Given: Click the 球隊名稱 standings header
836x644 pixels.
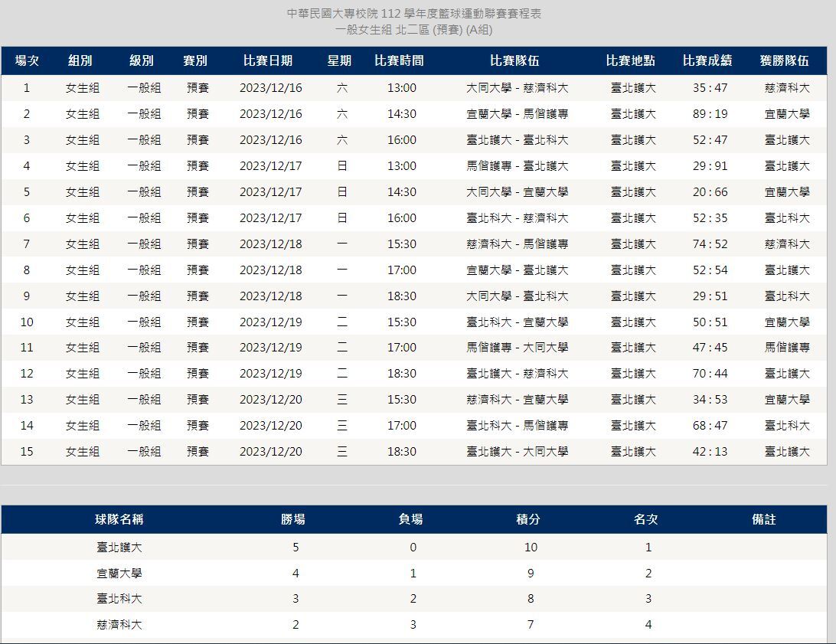Looking at the screenshot, I should coord(119,520).
